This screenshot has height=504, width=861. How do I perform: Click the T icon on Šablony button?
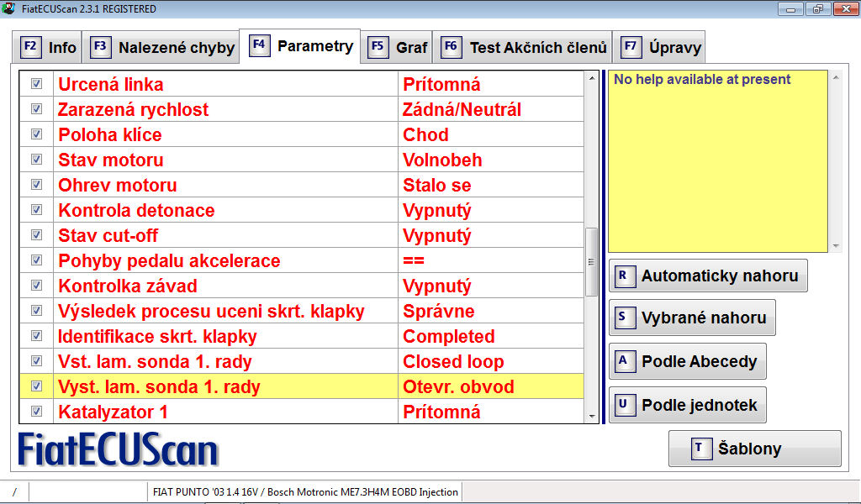[x=699, y=449]
